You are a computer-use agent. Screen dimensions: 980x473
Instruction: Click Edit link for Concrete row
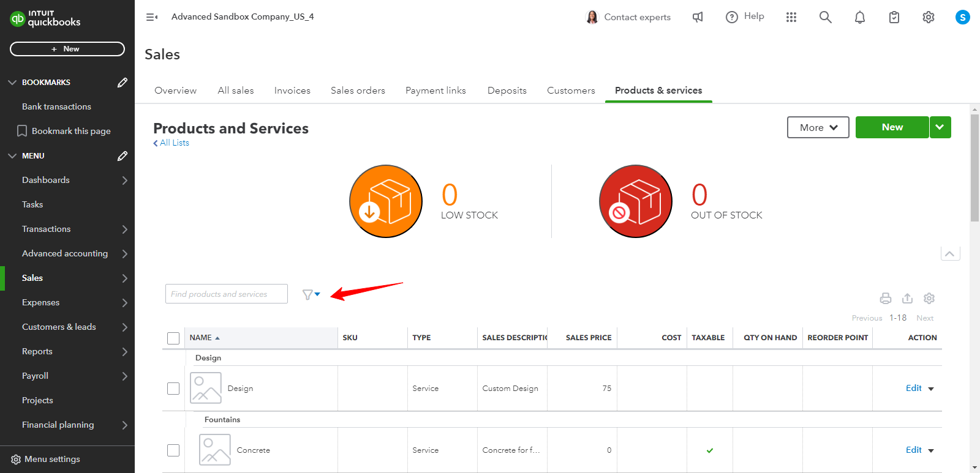click(x=914, y=450)
